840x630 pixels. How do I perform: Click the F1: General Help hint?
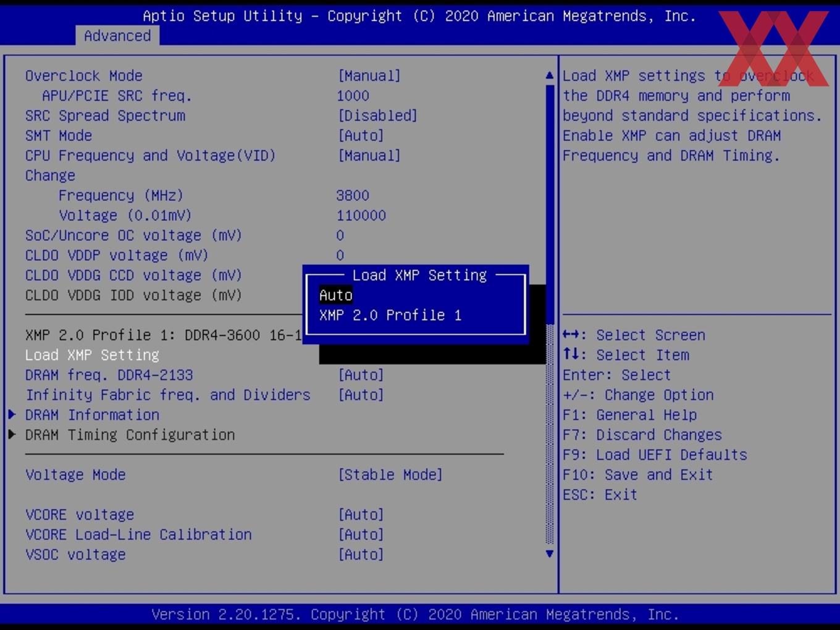[630, 414]
